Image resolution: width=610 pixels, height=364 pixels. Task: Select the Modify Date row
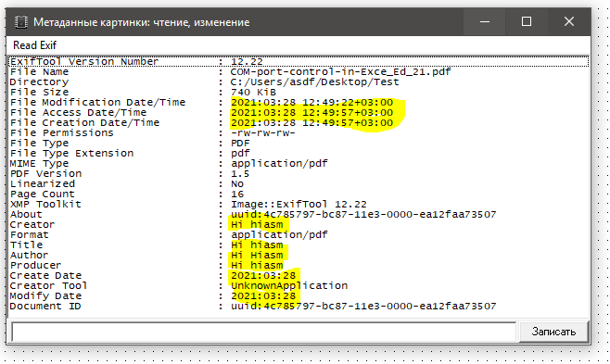(x=299, y=295)
